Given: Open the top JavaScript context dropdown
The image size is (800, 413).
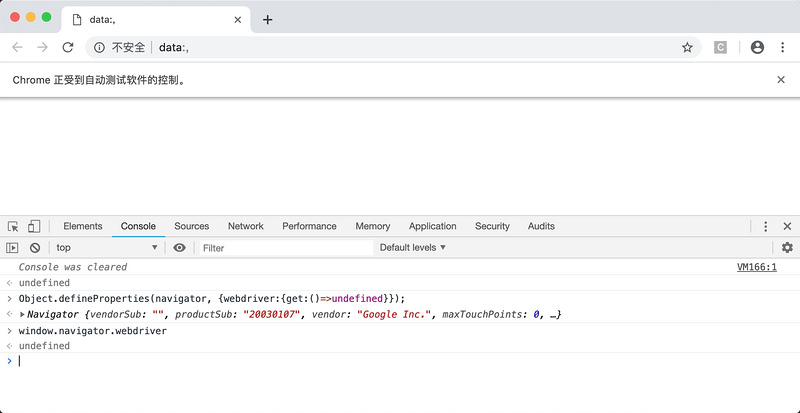Looking at the screenshot, I should pos(107,248).
